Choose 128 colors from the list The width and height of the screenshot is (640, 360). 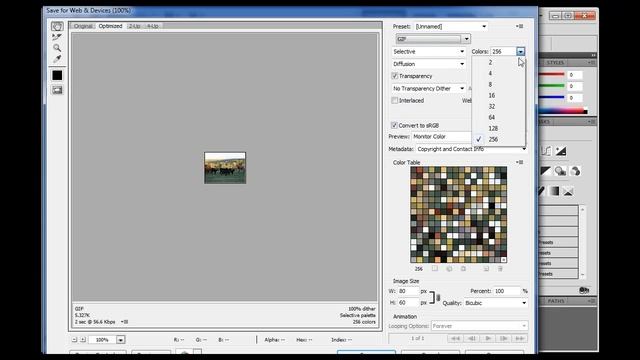click(498, 129)
